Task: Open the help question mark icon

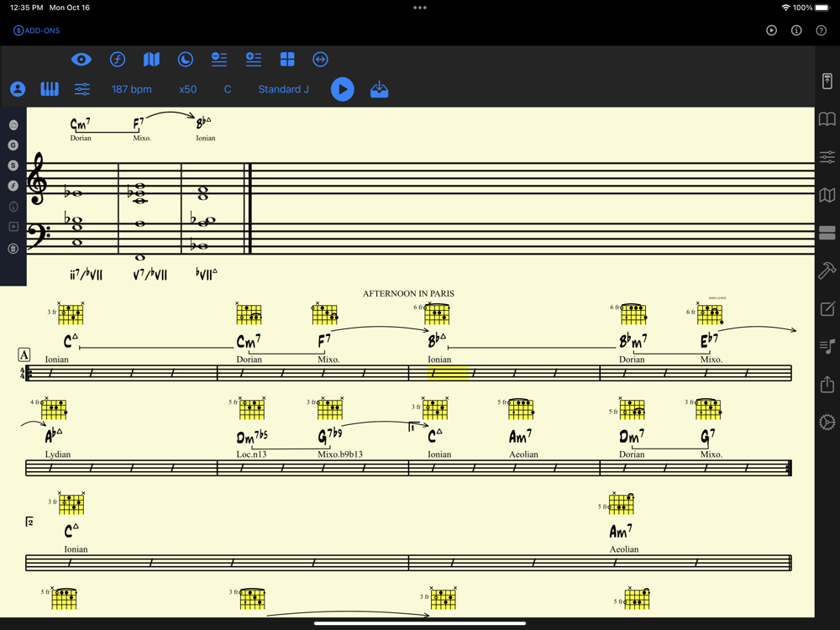Action: tap(822, 30)
